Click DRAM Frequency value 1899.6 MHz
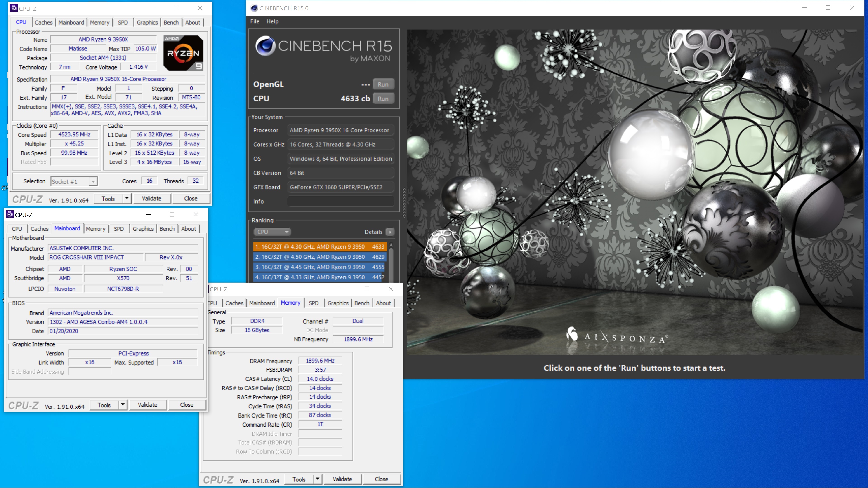868x488 pixels. [x=320, y=361]
